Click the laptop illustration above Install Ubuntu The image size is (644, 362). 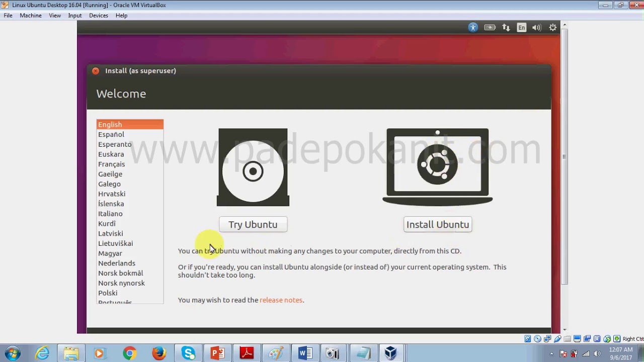[438, 167]
